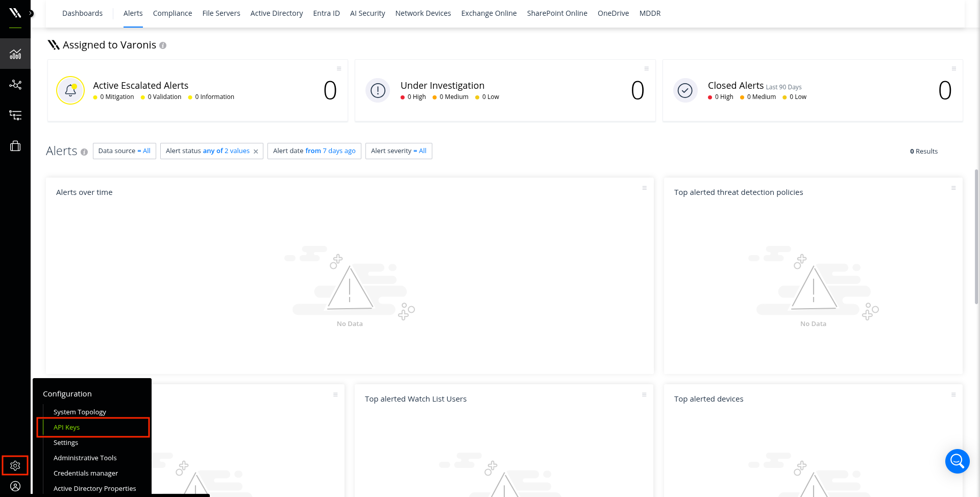Open the Top alerted devices widget menu

click(x=953, y=395)
